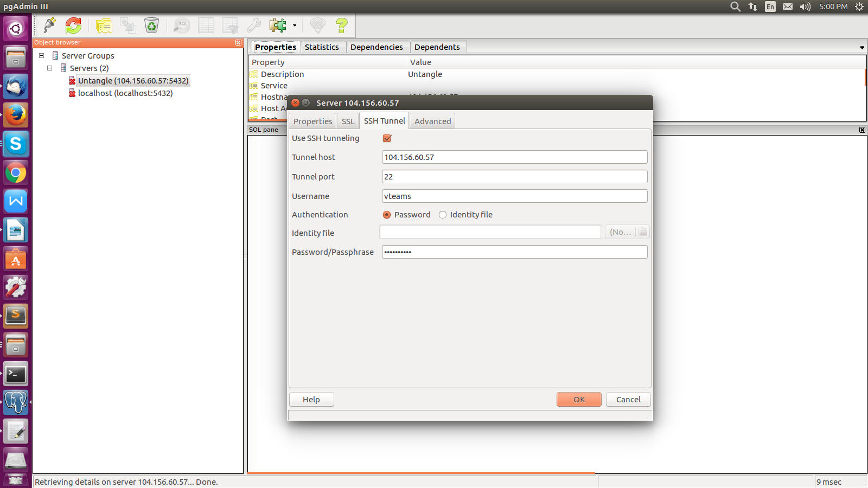Close the Server 104.156.60.57 dialog
The image size is (868, 488).
tap(296, 102)
